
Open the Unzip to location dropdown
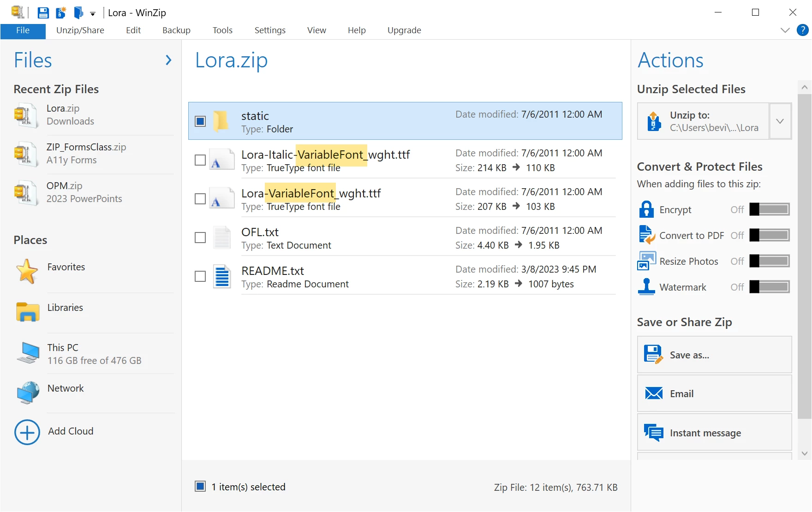[x=780, y=121]
